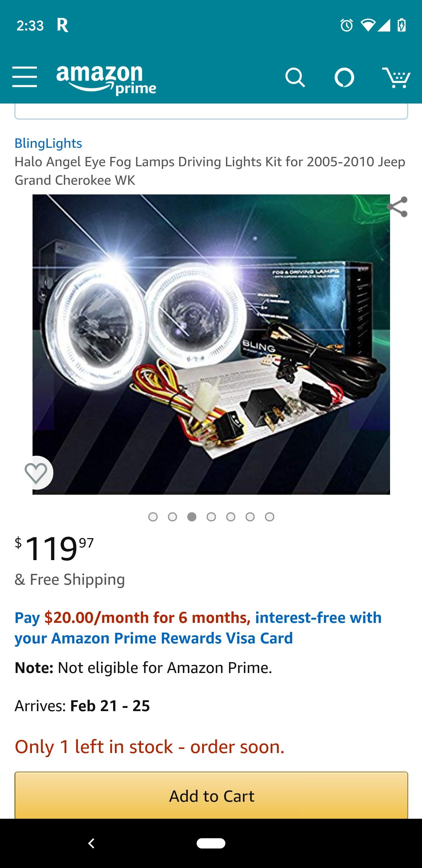Add item to wish list heart
This screenshot has width=422, height=868.
pos(36,473)
